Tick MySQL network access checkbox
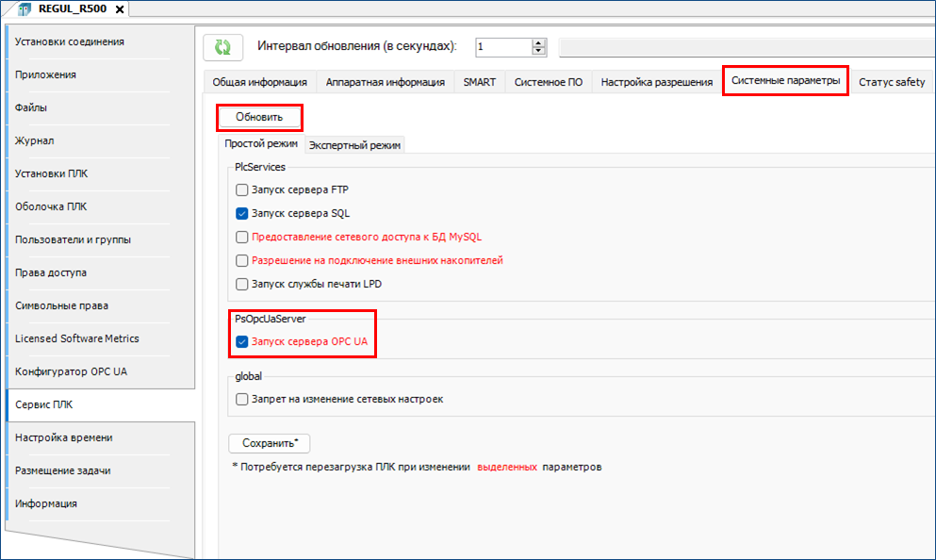This screenshot has height=560, width=936. point(242,237)
